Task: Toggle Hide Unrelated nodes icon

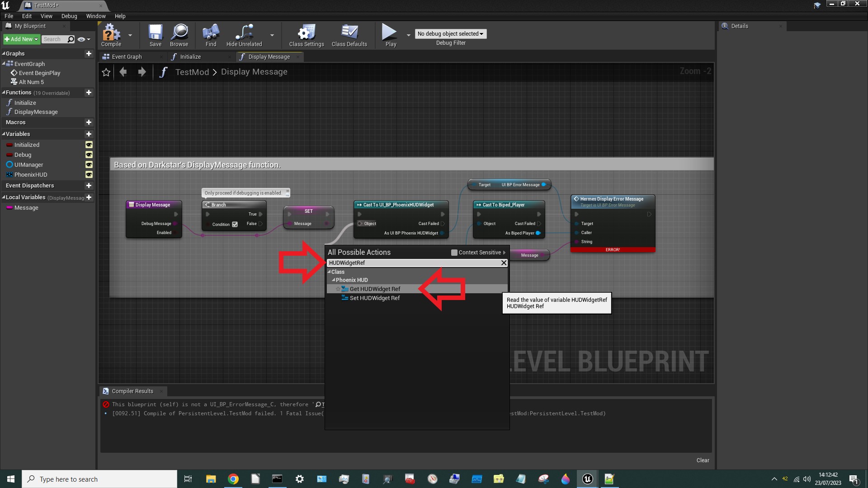Action: 244,35
